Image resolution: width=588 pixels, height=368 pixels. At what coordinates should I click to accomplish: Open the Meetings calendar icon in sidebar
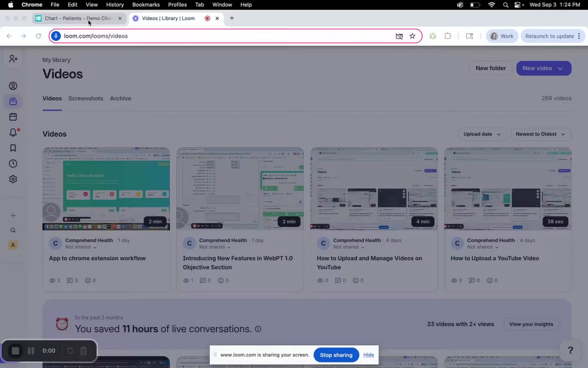[x=13, y=117]
